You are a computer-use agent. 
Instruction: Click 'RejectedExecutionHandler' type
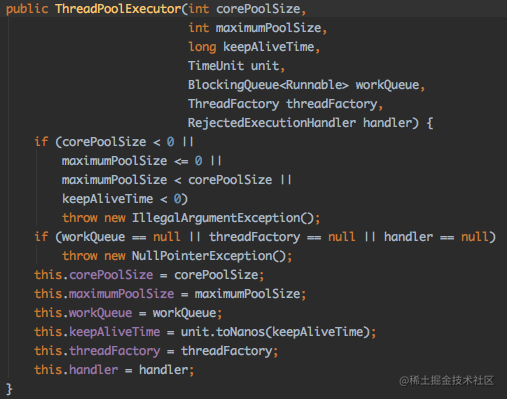pos(272,123)
